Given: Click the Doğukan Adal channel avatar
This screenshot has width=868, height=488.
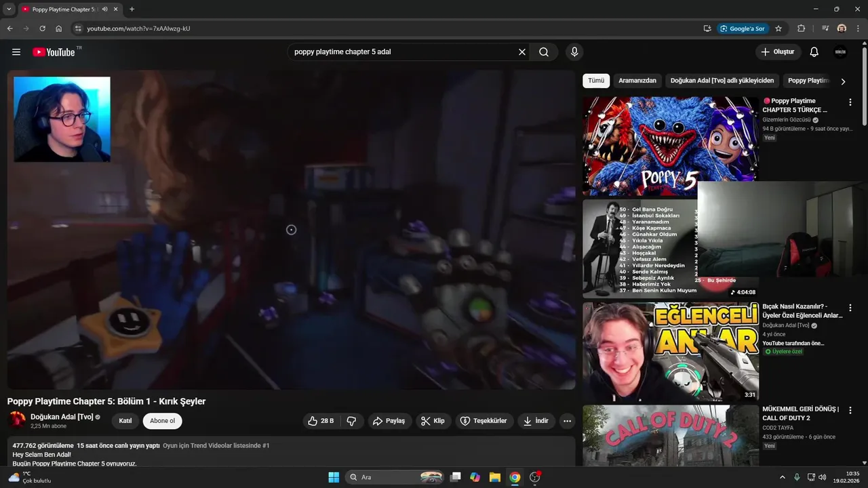Looking at the screenshot, I should (x=16, y=420).
